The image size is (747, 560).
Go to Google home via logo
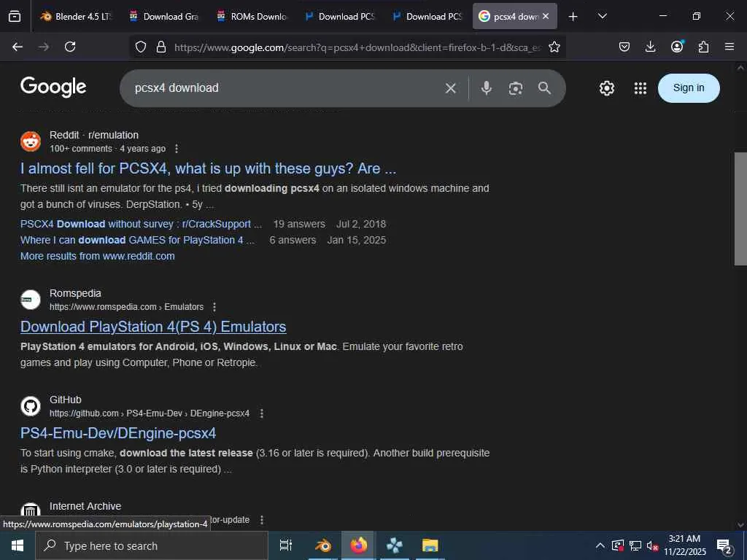click(x=53, y=87)
